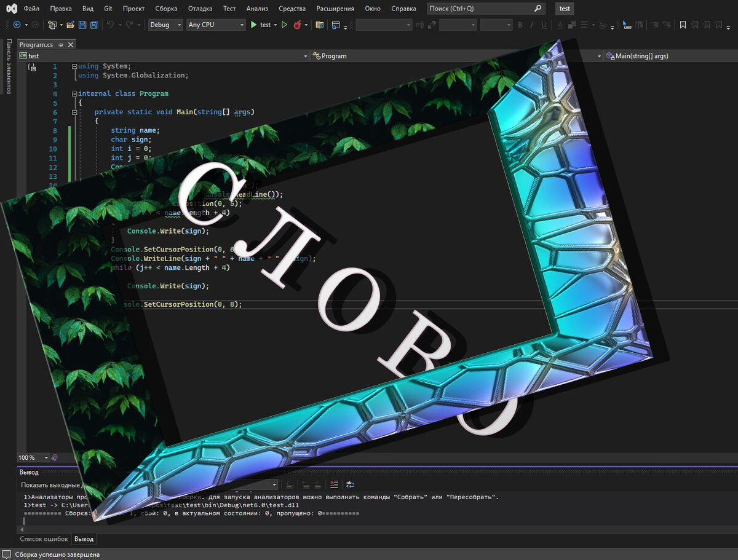Pin the Program.cs tab
The image size is (738, 560).
tap(61, 45)
